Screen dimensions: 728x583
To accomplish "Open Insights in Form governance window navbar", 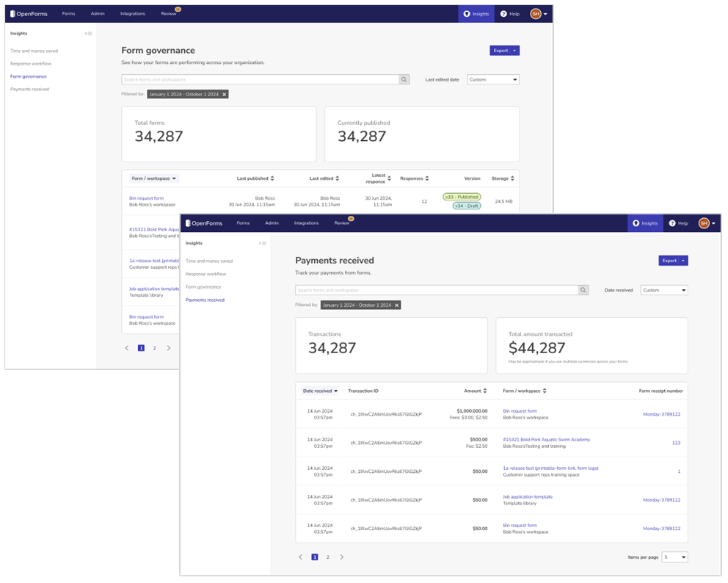I will [476, 14].
